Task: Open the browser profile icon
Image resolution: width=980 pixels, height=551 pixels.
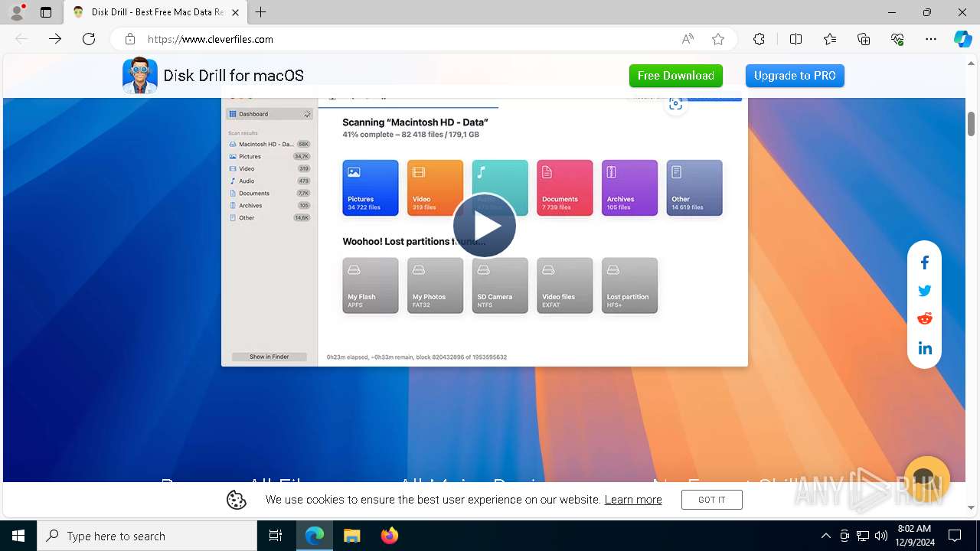Action: [x=17, y=12]
